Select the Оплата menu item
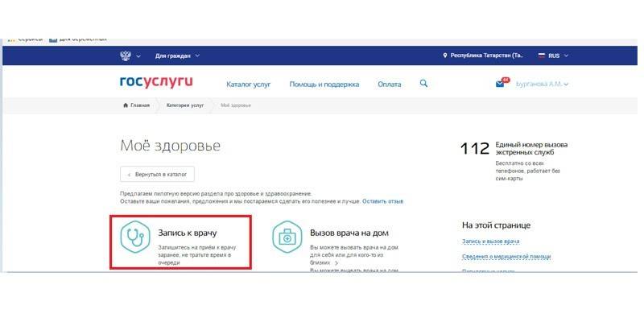 [x=389, y=84]
